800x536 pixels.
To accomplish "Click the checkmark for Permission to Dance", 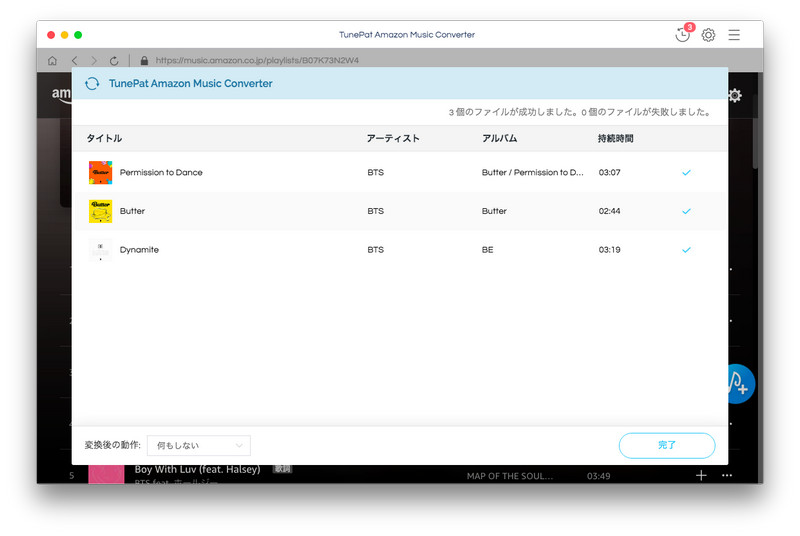I will [686, 172].
